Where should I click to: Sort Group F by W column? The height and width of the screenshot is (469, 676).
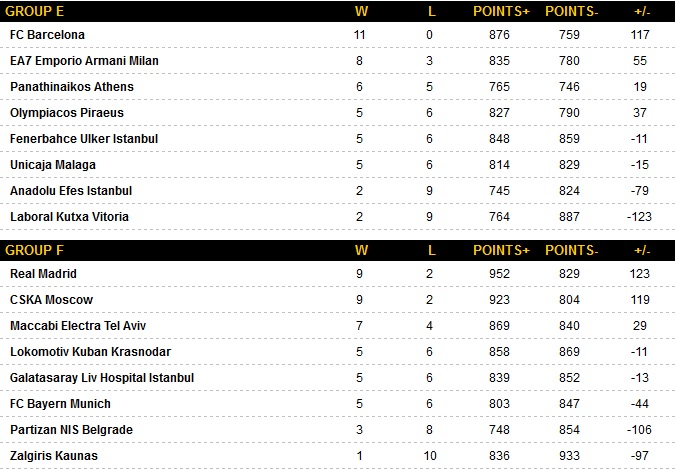coord(361,250)
